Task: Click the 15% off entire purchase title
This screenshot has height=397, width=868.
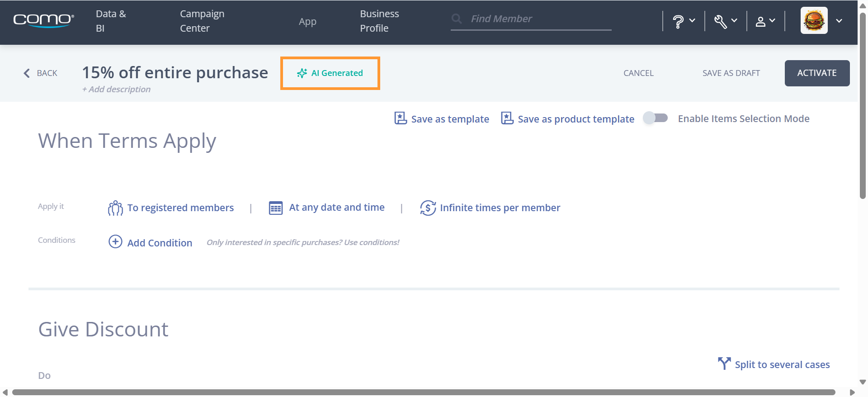Action: click(175, 73)
